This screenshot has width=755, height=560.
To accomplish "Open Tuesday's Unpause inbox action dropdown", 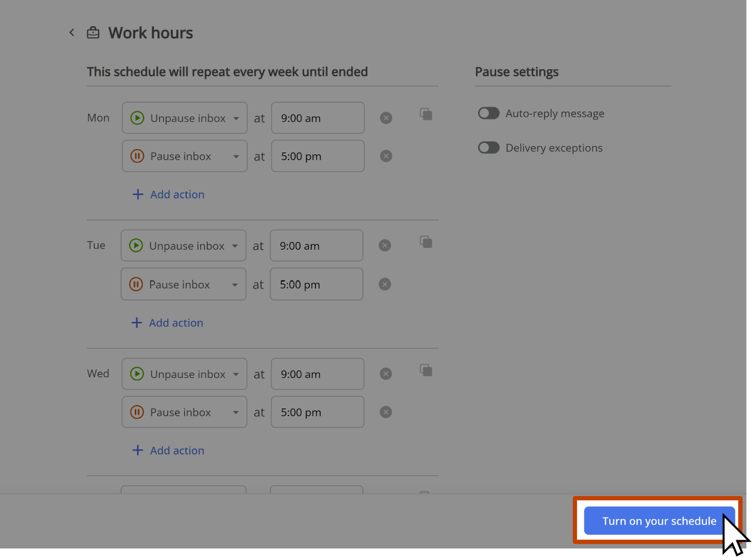I will 183,246.
